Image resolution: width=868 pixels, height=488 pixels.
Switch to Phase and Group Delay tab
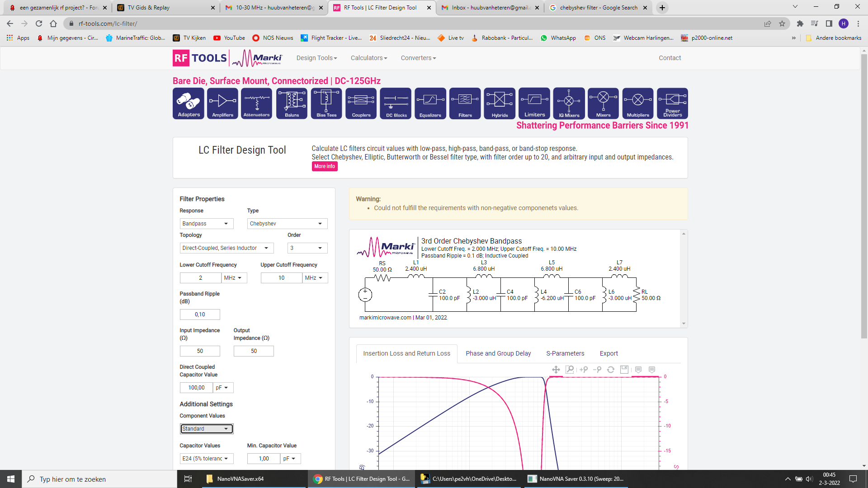[x=498, y=353]
